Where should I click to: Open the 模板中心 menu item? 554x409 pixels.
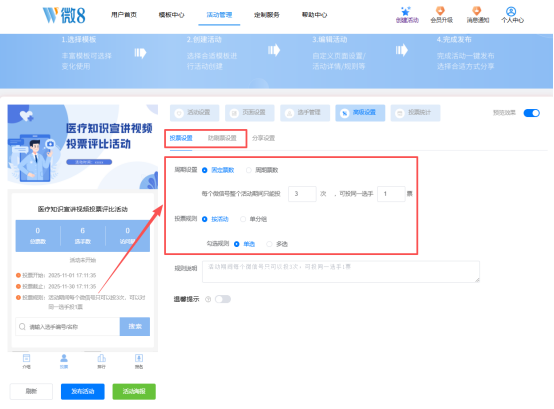(x=171, y=15)
